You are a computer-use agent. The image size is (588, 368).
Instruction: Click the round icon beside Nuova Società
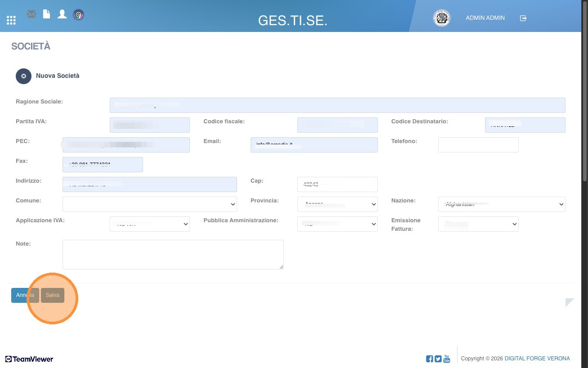23,76
